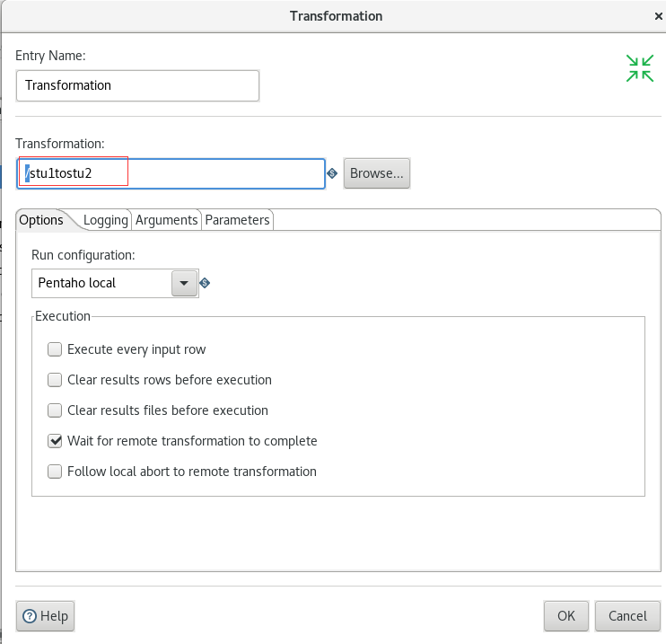This screenshot has width=666, height=644.
Task: Tick Clear results files before execution
Action: pyautogui.click(x=55, y=410)
